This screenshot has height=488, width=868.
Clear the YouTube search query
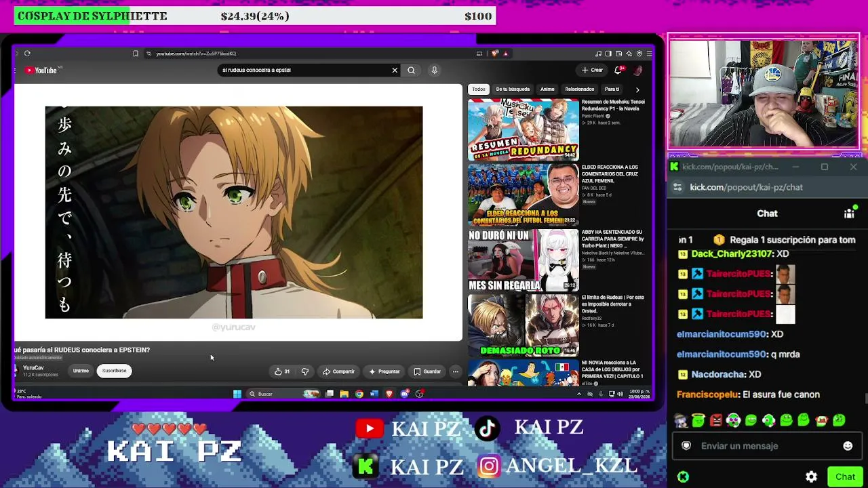click(395, 70)
